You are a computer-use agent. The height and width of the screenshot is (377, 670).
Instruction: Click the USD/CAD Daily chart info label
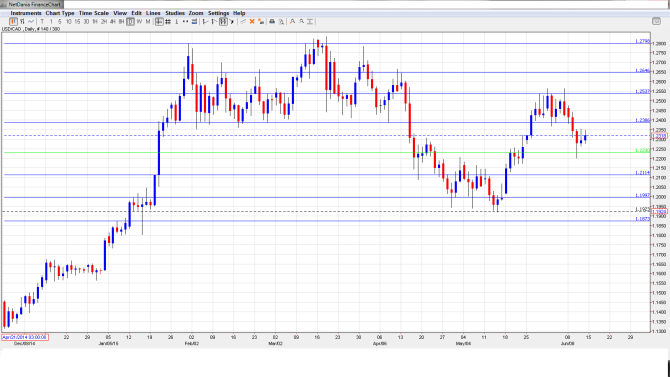coord(31,29)
